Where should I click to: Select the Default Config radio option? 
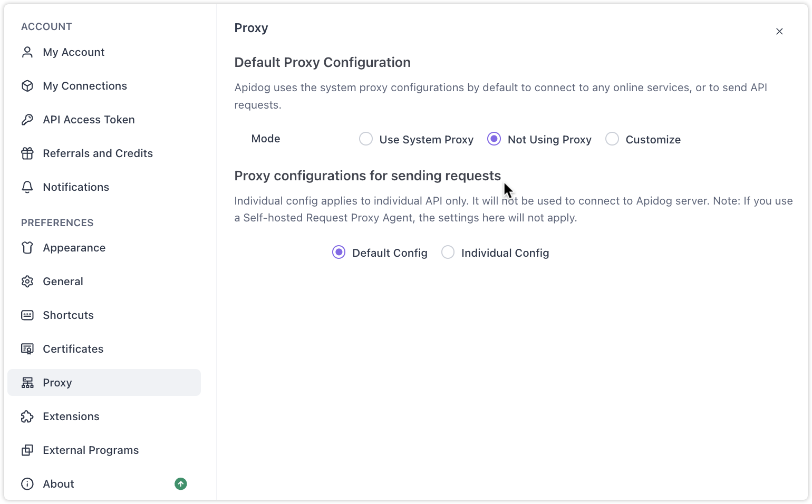[339, 252]
